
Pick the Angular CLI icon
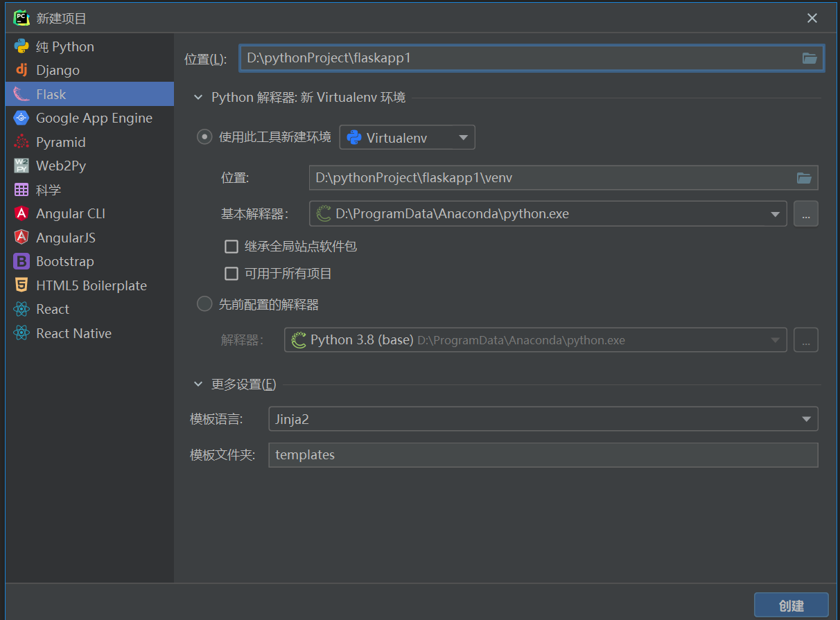(21, 213)
